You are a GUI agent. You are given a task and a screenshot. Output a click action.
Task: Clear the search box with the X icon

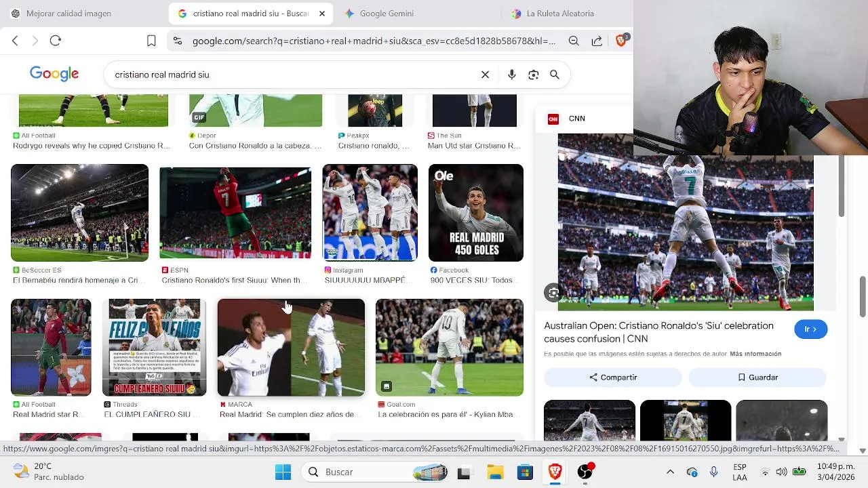[x=485, y=75]
